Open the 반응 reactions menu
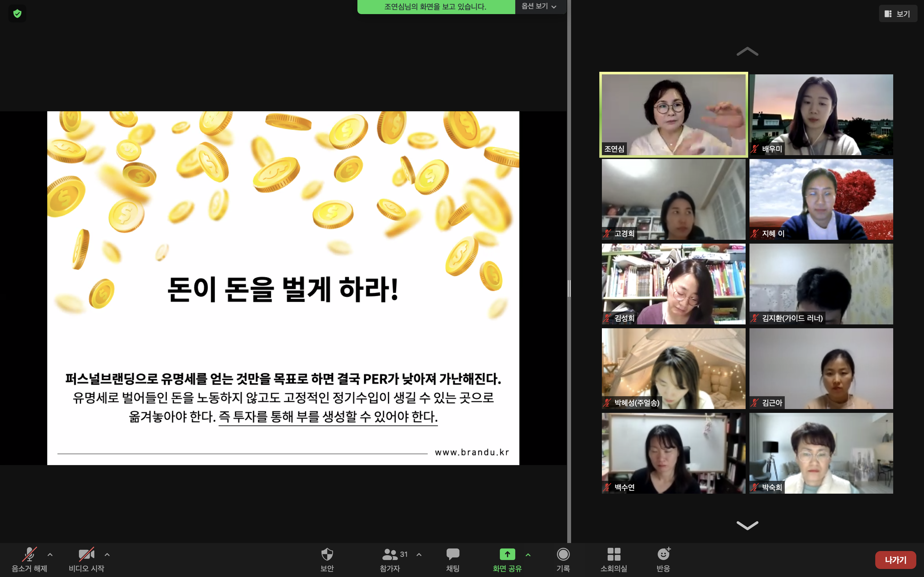924x577 pixels. tap(663, 555)
